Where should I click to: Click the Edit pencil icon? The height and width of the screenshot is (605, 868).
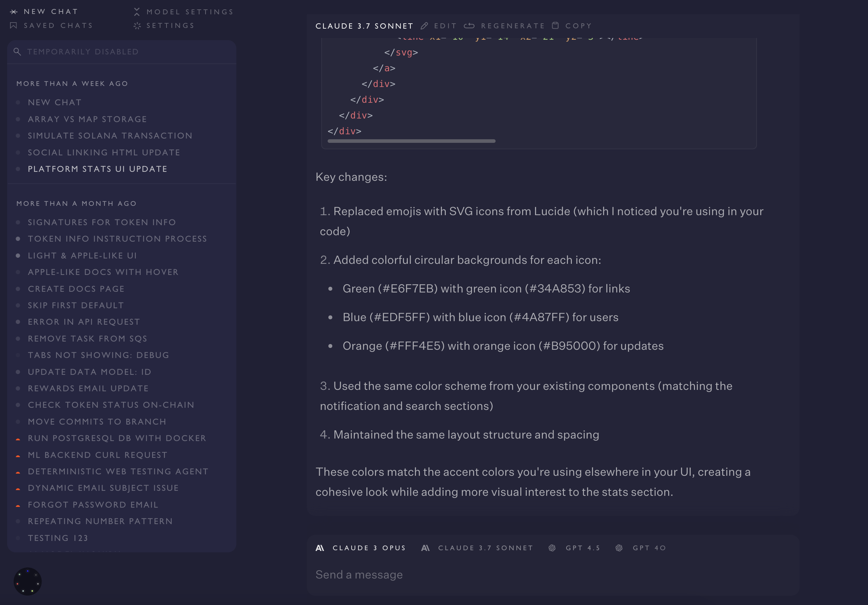(424, 26)
